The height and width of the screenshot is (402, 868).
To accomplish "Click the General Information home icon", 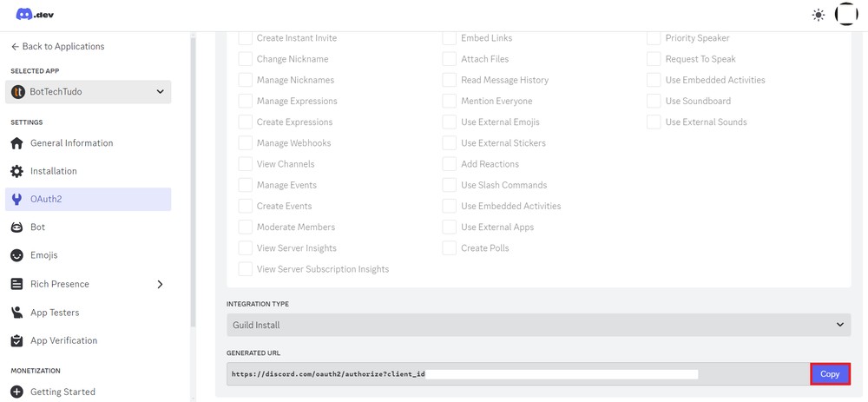I will click(16, 143).
